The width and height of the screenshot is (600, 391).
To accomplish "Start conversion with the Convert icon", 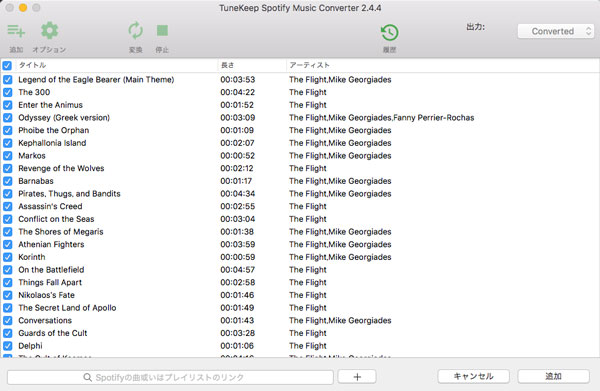I will coord(135,31).
